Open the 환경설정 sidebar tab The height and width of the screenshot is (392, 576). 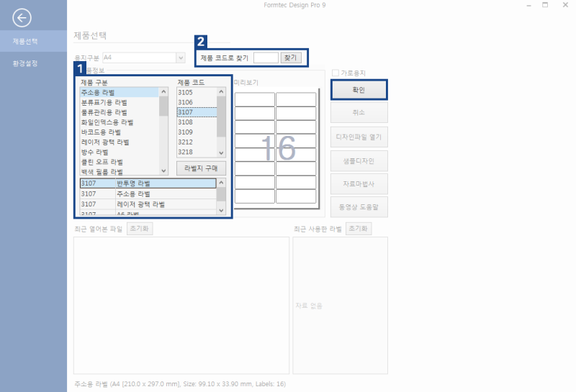[33, 63]
